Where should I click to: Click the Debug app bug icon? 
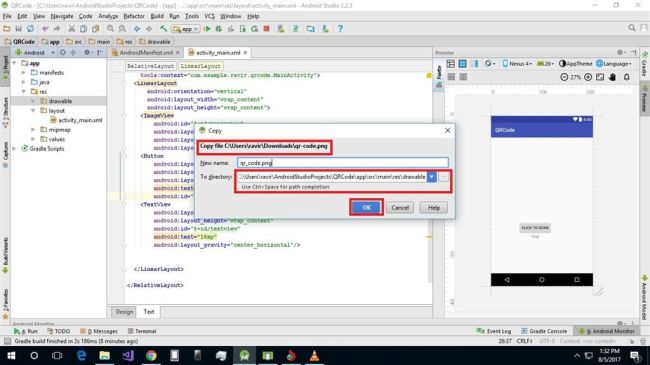point(219,29)
